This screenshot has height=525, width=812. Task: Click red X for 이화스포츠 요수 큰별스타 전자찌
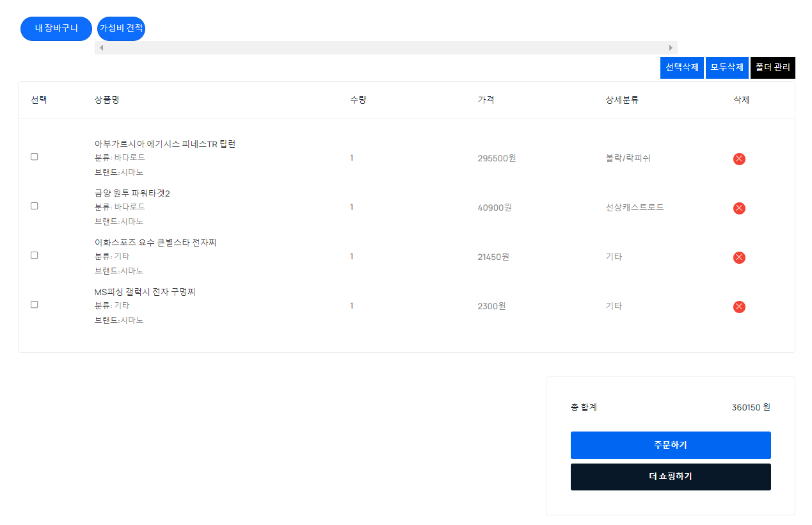[x=739, y=257]
